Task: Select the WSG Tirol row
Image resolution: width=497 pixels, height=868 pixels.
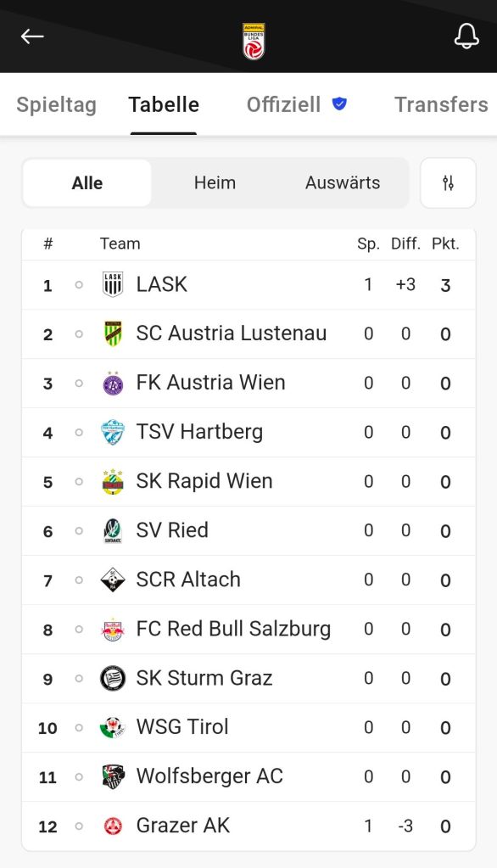Action: tap(248, 728)
